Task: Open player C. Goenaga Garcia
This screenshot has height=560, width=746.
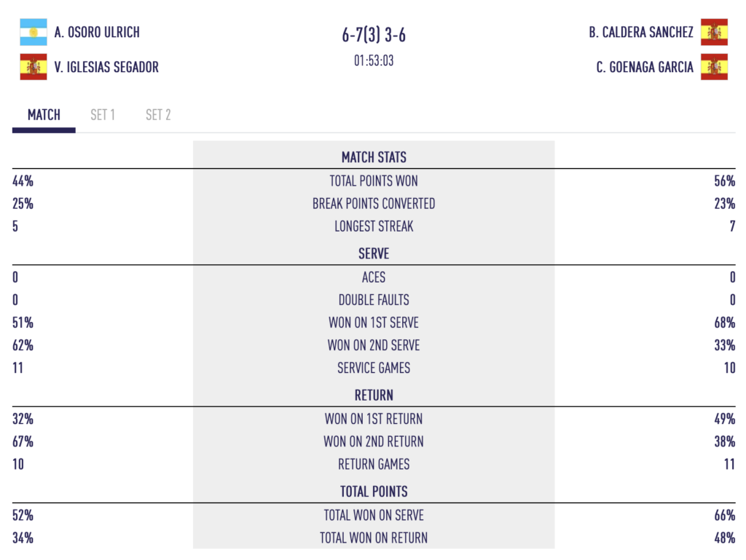Action: click(x=645, y=67)
